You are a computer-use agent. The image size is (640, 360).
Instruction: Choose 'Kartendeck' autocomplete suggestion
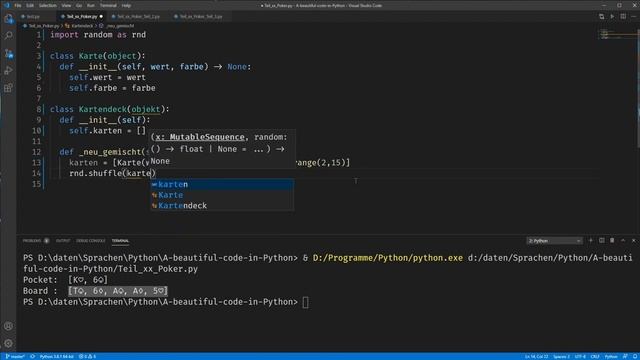[222, 206]
